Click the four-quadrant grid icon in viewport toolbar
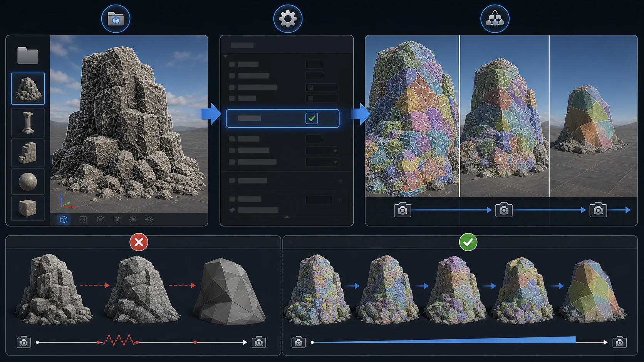 click(x=83, y=219)
